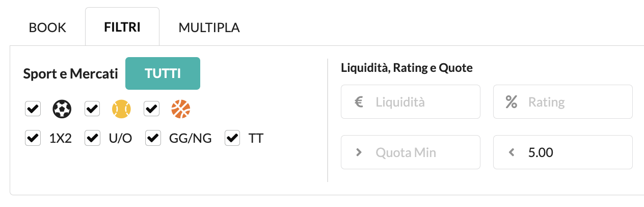
Task: Click the orange basketball icon
Action: [x=181, y=109]
